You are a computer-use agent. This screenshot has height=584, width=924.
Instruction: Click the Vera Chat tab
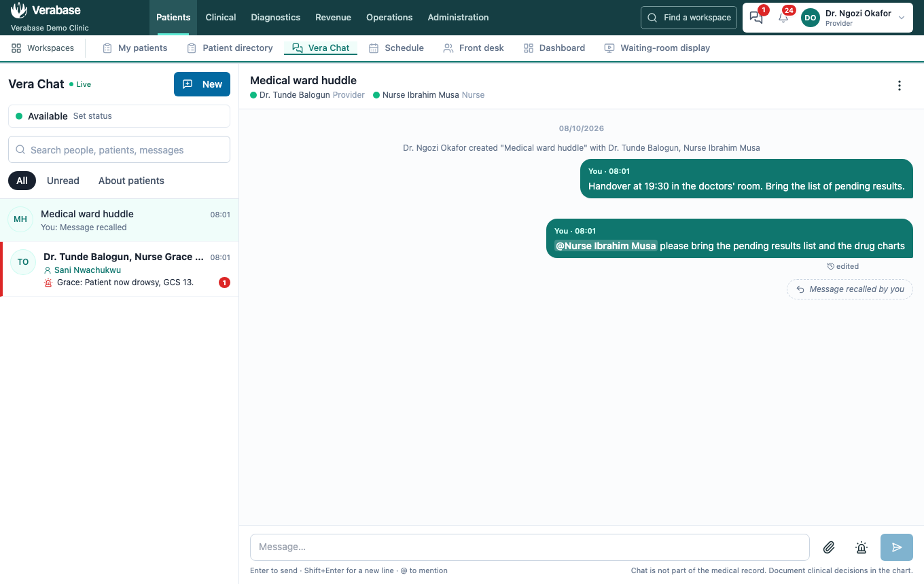click(x=321, y=48)
